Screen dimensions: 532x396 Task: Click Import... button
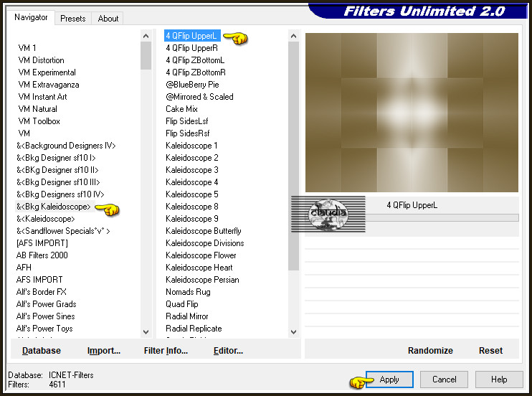103,351
